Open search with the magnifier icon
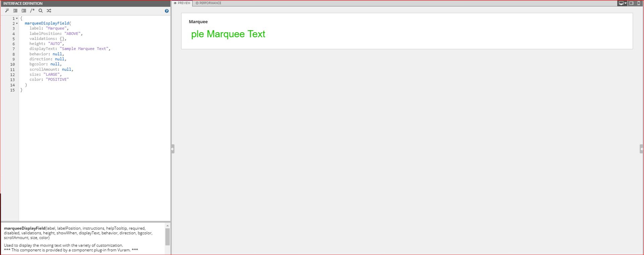644x255 pixels. [40, 11]
